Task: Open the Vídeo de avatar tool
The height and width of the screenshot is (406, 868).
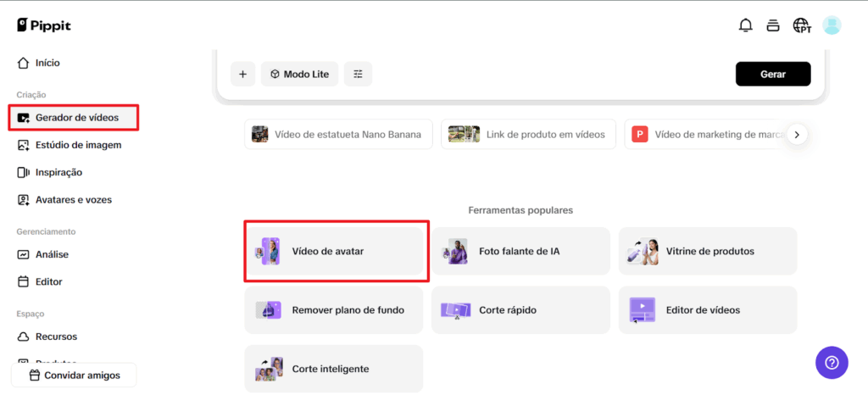Action: [334, 251]
